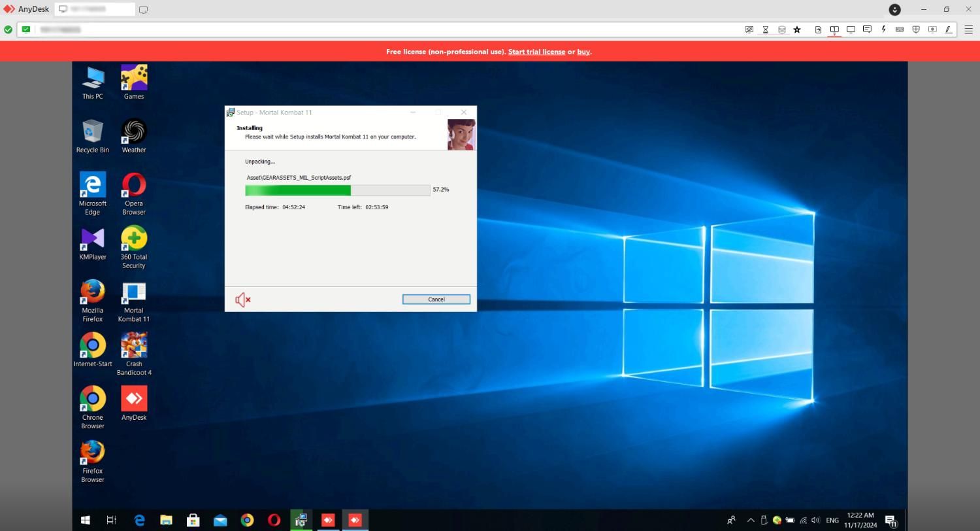Open the clock showing 12:22 AM
The image size is (980, 531).
(860, 521)
